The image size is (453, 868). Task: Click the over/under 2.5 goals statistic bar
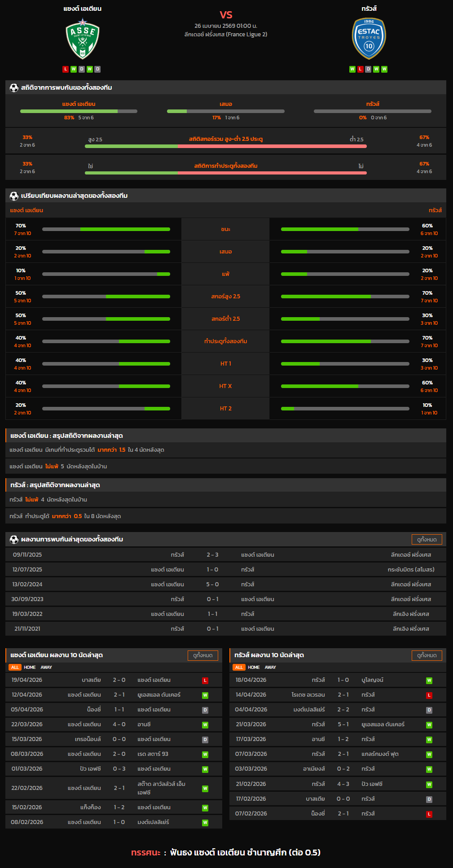226,146
